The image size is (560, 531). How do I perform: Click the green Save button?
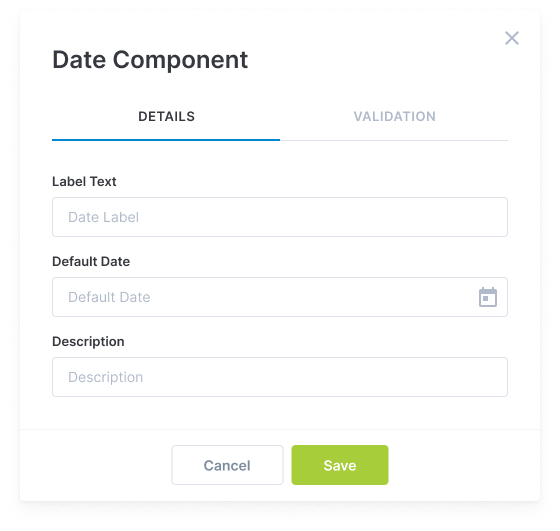340,465
